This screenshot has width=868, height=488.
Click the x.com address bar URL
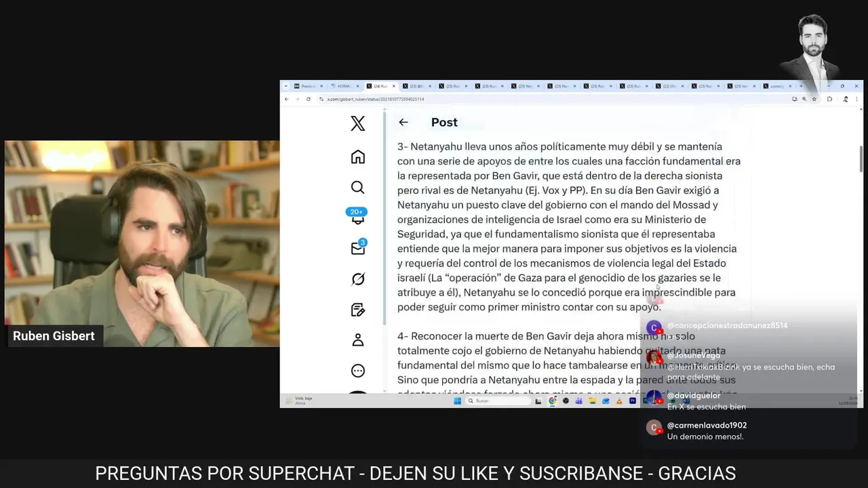375,99
